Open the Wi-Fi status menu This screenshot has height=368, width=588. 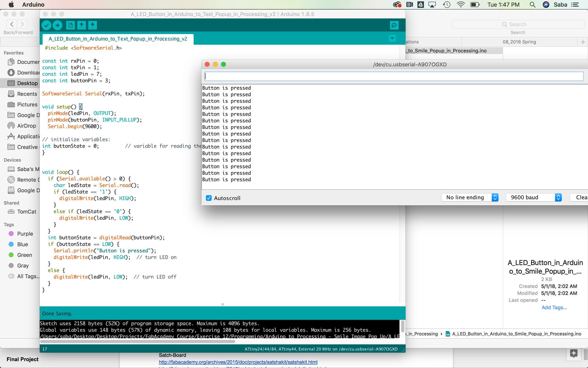tap(461, 5)
